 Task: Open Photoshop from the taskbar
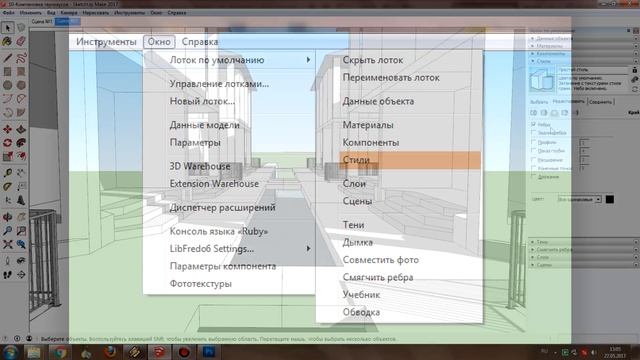pos(209,352)
